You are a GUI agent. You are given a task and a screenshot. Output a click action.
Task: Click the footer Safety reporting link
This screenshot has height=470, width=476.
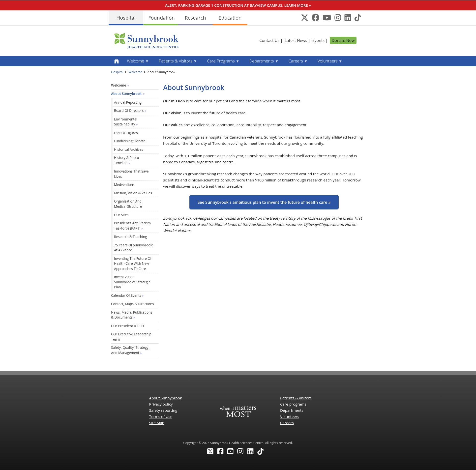coord(163,411)
